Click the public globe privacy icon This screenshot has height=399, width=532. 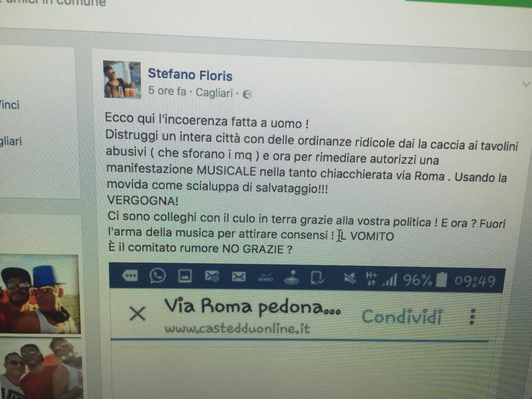247,94
